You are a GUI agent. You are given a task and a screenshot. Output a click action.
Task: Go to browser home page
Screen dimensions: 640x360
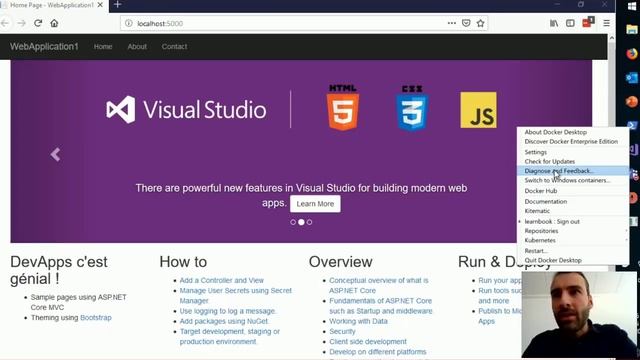[x=54, y=23]
